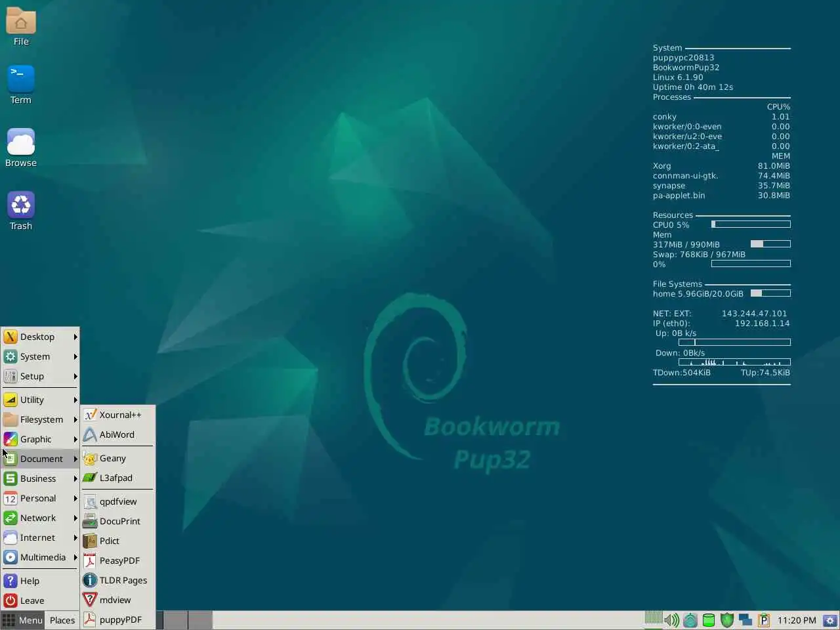Open the Multimedia menu category
840x630 pixels.
point(40,557)
